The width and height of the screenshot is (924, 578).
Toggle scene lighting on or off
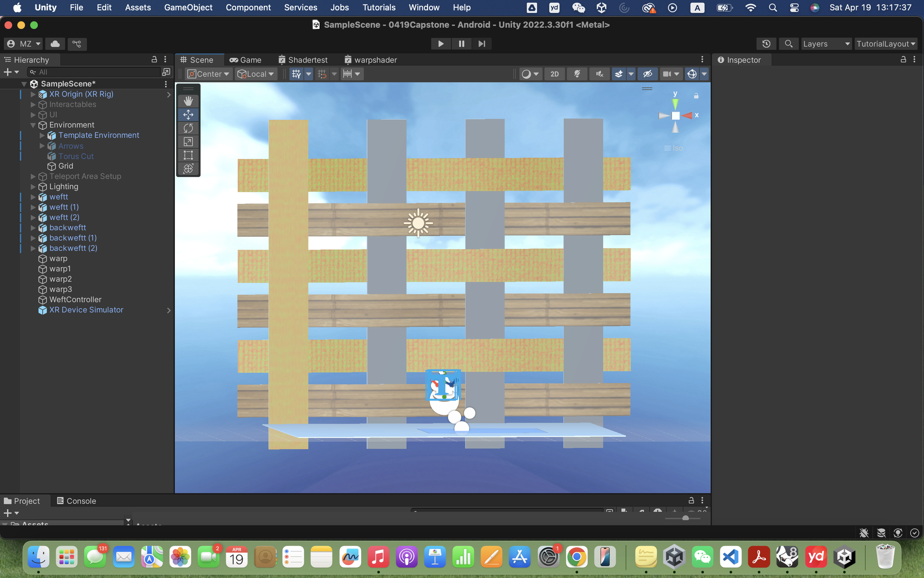pos(577,74)
